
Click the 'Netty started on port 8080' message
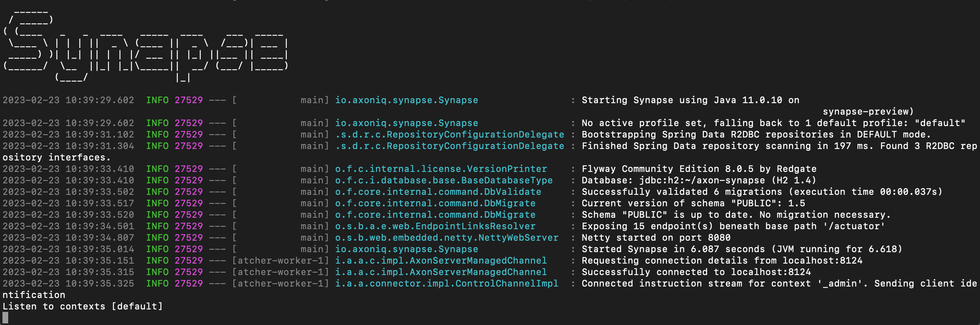pyautogui.click(x=656, y=237)
